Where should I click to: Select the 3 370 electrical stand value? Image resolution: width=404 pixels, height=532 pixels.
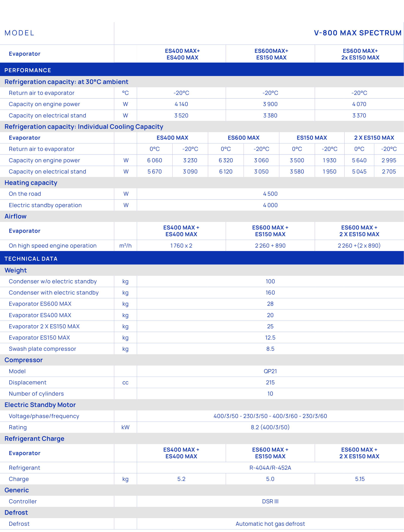click(x=359, y=116)
